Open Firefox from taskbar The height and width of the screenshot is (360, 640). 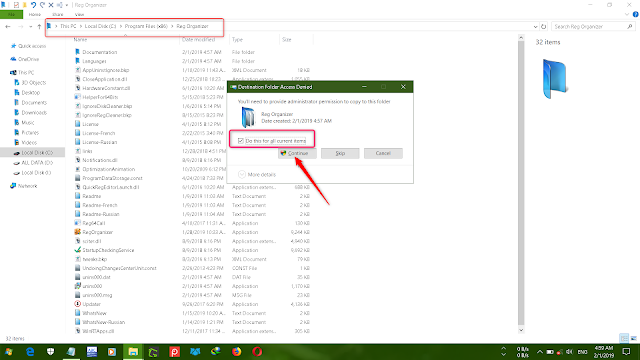(x=236, y=352)
